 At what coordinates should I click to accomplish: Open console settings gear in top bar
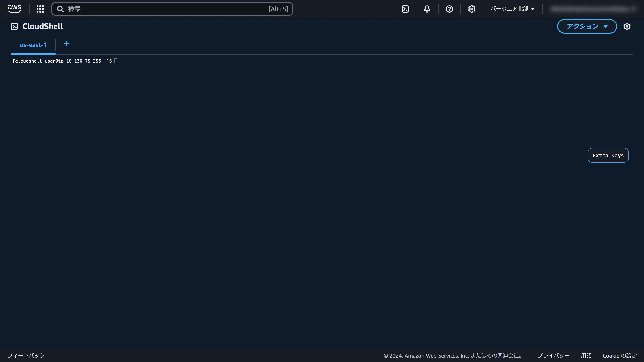[472, 9]
